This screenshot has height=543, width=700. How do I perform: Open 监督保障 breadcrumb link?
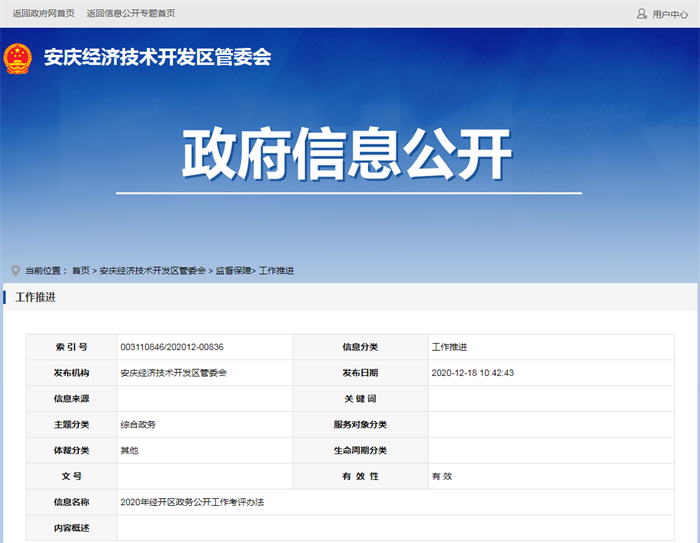(x=233, y=271)
